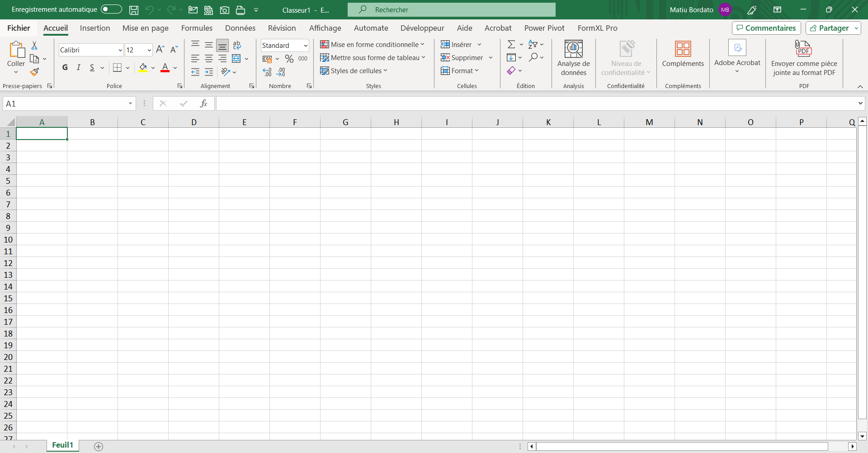Click the AutoSum (Somme) icon
The image size is (868, 453).
point(511,44)
